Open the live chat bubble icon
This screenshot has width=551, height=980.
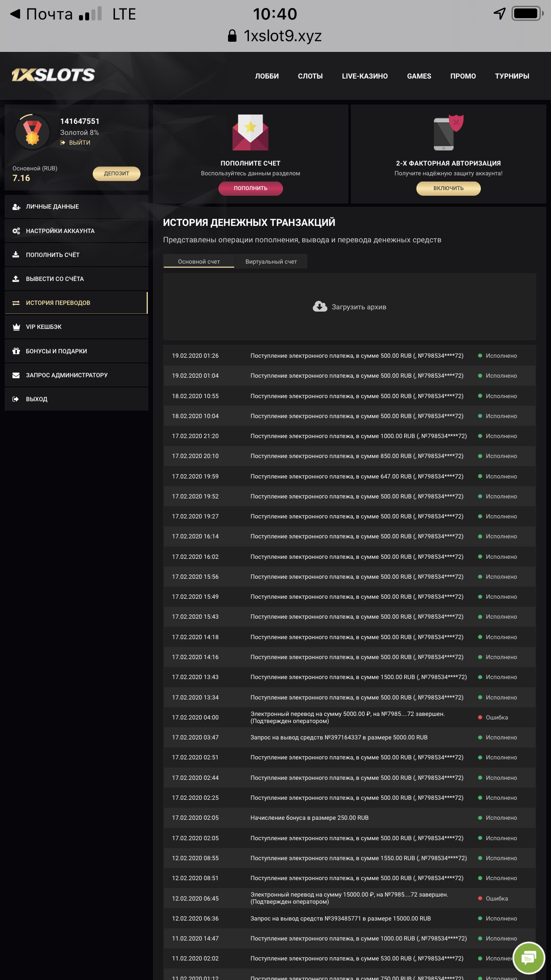click(528, 958)
